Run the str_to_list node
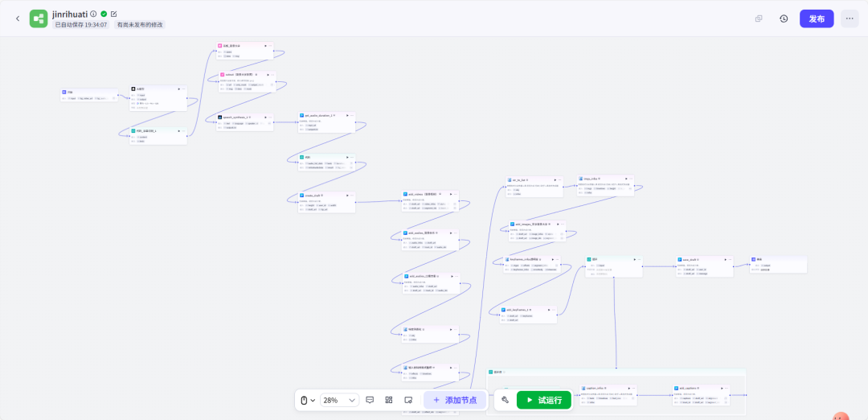Image resolution: width=868 pixels, height=420 pixels. click(x=555, y=180)
